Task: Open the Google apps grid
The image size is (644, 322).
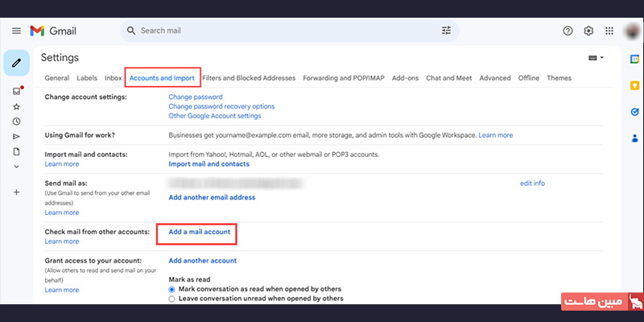Action: [609, 31]
